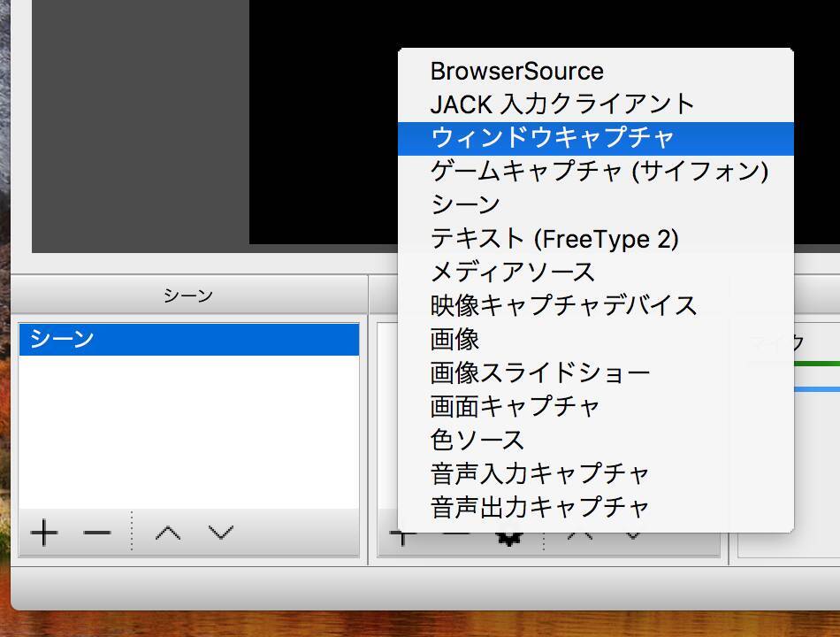
Task: Pick ゲームキャプチャ (サイフォン) in the menu
Action: pos(599,171)
